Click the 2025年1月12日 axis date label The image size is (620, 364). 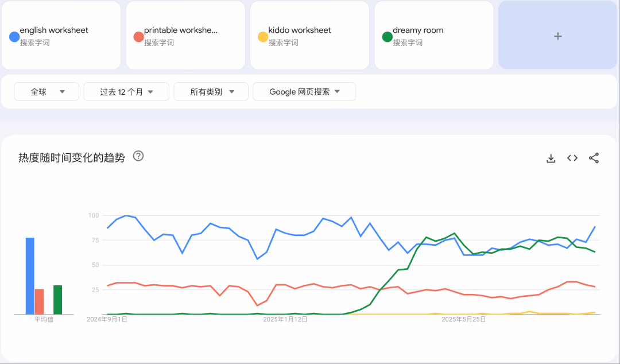pos(285,319)
